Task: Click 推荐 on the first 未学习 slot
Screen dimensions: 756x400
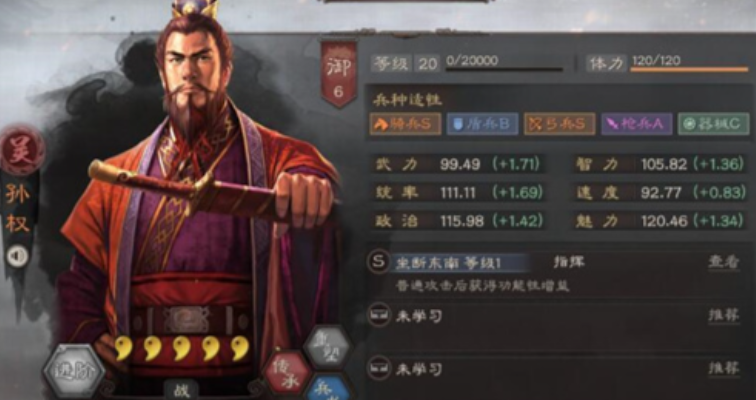Action: pyautogui.click(x=723, y=316)
